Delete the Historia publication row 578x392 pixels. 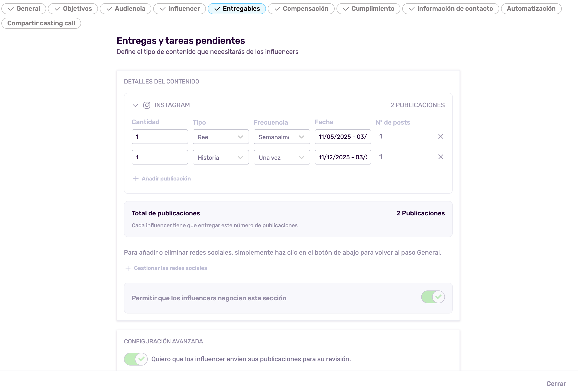441,157
